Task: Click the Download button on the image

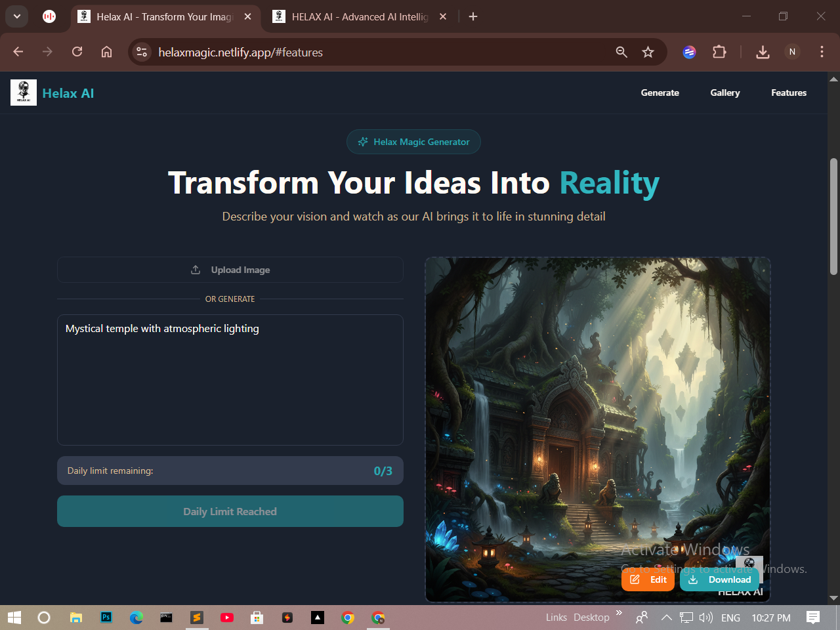Action: point(719,579)
